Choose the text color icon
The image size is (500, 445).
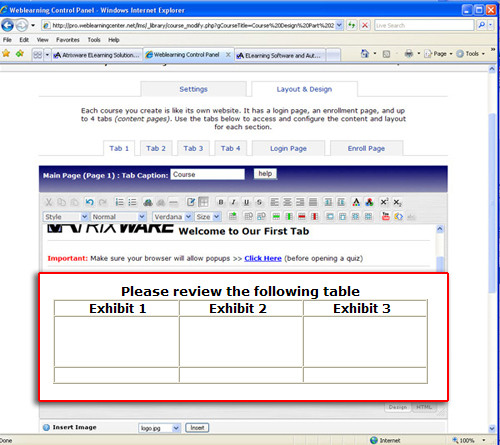tap(356, 202)
